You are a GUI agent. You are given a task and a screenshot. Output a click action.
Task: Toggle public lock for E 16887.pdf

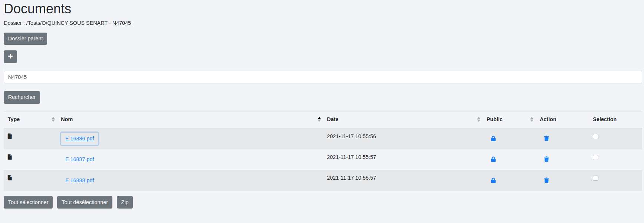point(493,159)
